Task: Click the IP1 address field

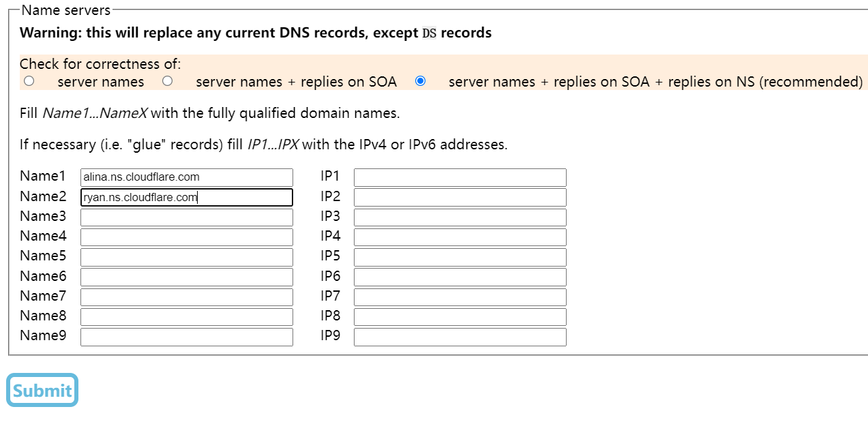Action: point(460,177)
